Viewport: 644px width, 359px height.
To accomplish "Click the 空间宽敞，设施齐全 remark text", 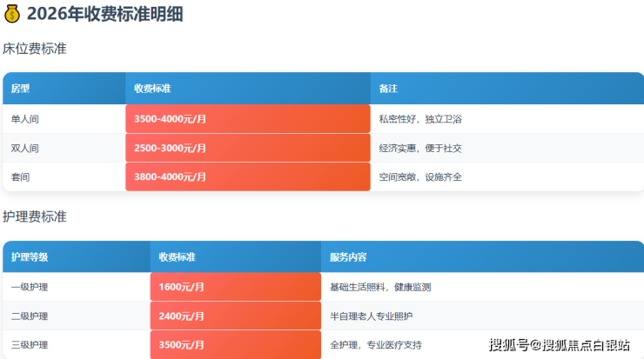I will pyautogui.click(x=420, y=176).
